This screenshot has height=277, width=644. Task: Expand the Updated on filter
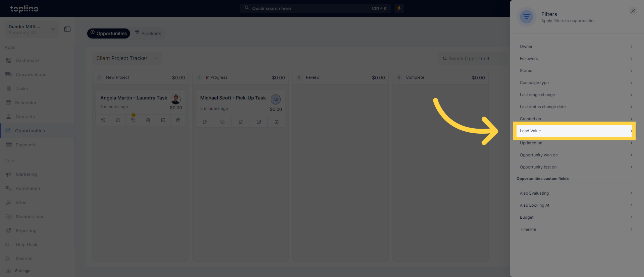point(576,143)
